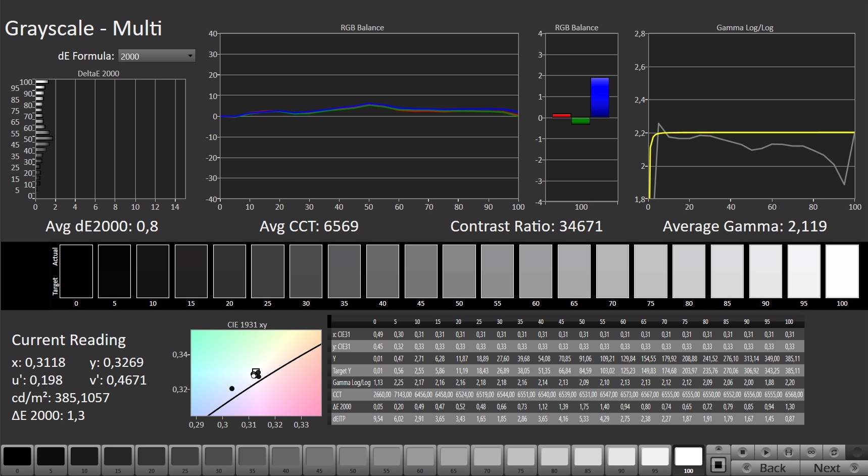This screenshot has height=476, width=868.
Task: Click the 20 percent Actual/Target comparison swatch
Action: pyautogui.click(x=229, y=271)
